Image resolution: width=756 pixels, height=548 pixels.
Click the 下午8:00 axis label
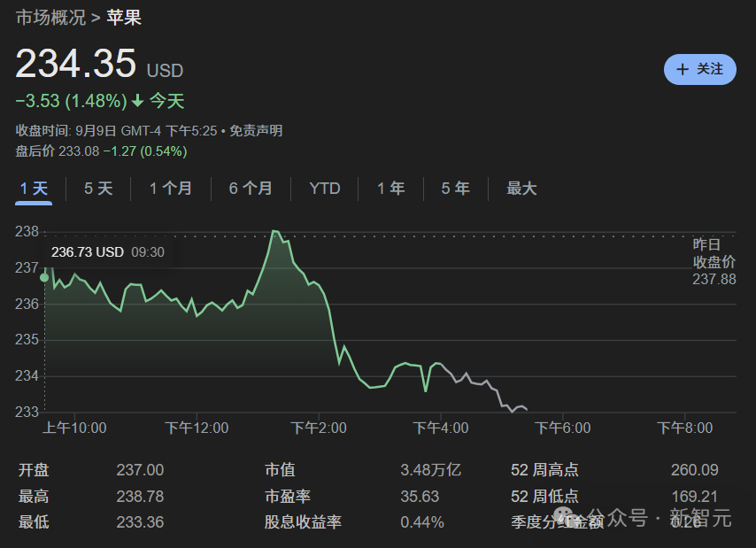click(x=684, y=428)
